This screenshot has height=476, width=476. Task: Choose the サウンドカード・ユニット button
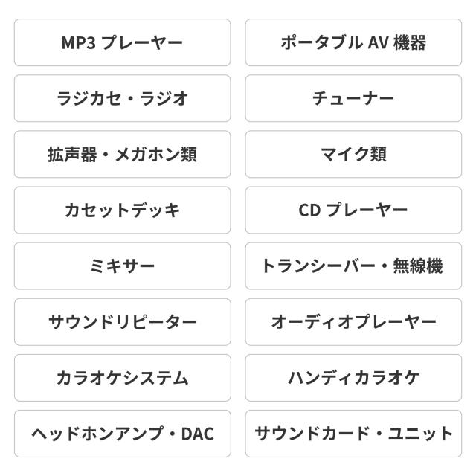(x=353, y=433)
